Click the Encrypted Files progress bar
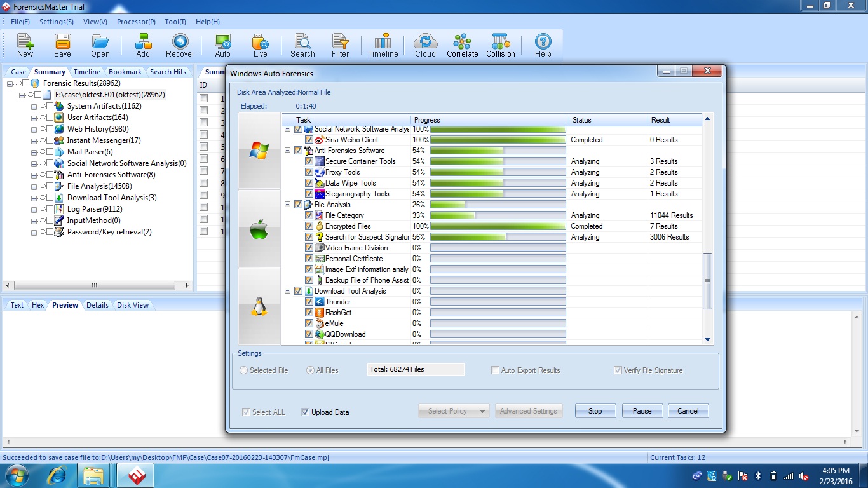 (498, 226)
